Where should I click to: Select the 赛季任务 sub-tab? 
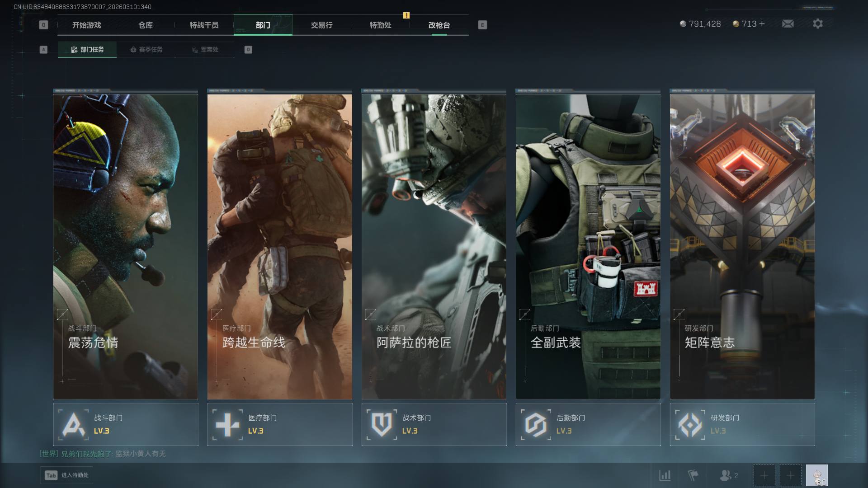coord(146,50)
